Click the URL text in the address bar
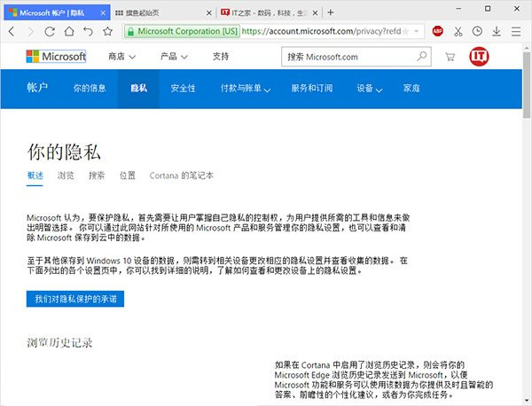532x406 pixels. pyautogui.click(x=321, y=32)
